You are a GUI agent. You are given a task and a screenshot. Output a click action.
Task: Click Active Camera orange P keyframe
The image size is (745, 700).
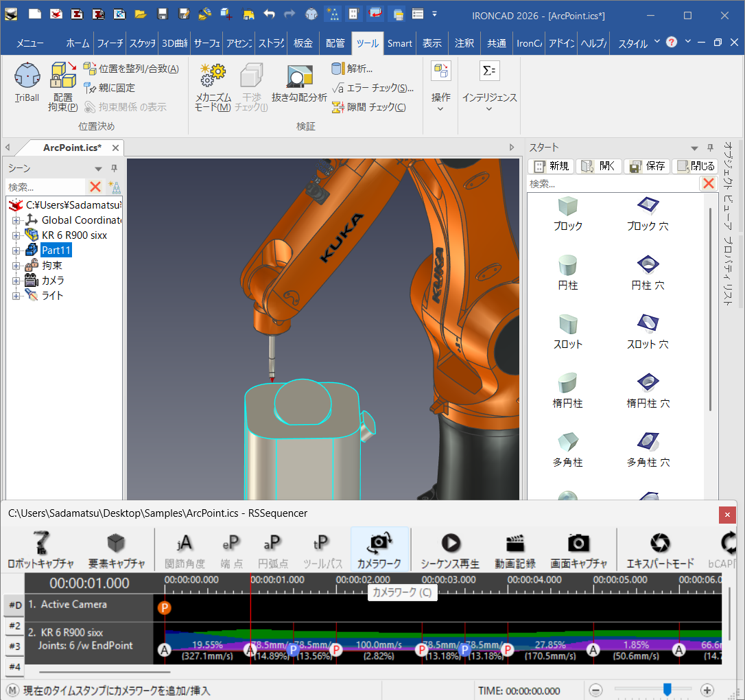[164, 607]
